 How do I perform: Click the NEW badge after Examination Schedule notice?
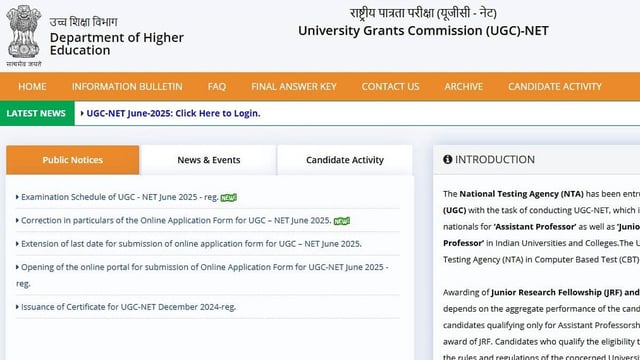(x=229, y=198)
